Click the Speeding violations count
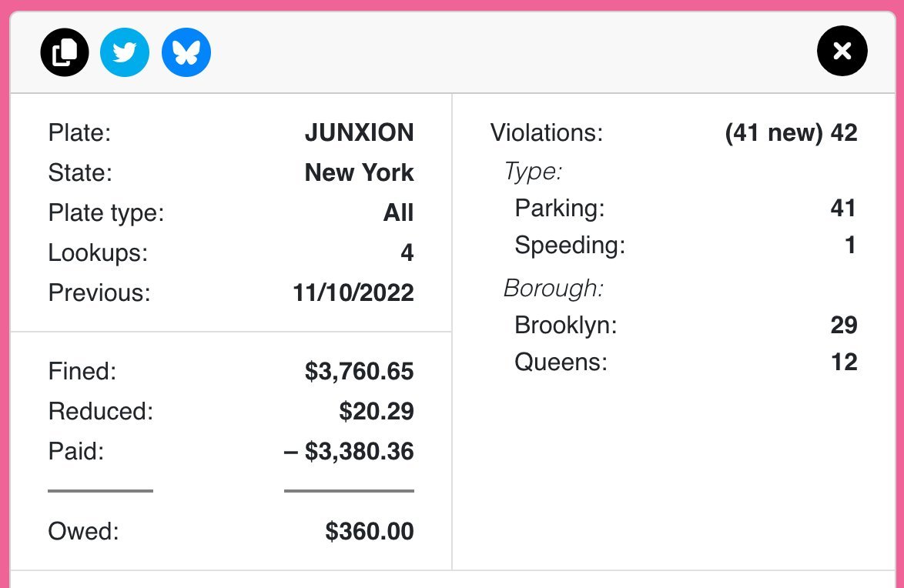This screenshot has height=588, width=904. (850, 245)
